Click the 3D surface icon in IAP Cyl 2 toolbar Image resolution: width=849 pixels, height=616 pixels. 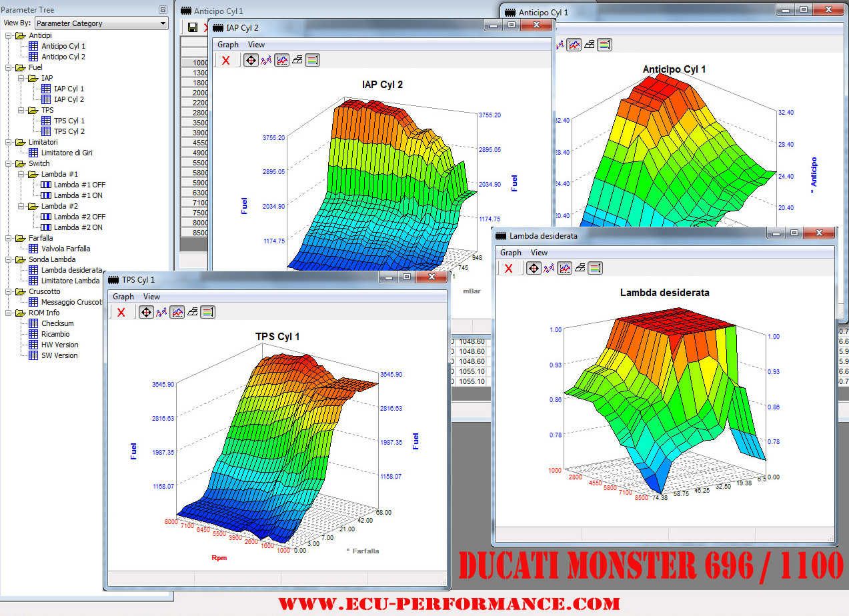click(x=297, y=60)
